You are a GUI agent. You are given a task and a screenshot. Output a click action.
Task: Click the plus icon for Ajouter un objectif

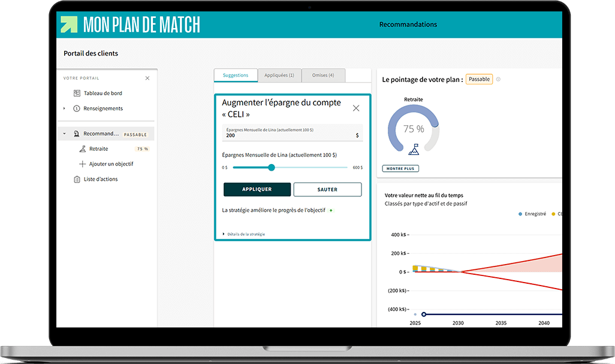pos(83,164)
